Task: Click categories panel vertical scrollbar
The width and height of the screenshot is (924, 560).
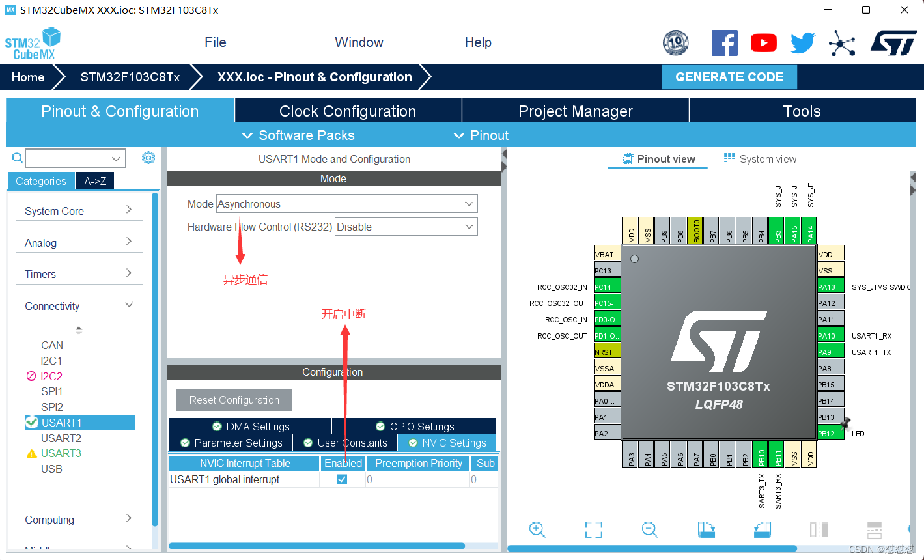Action: pyautogui.click(x=155, y=359)
